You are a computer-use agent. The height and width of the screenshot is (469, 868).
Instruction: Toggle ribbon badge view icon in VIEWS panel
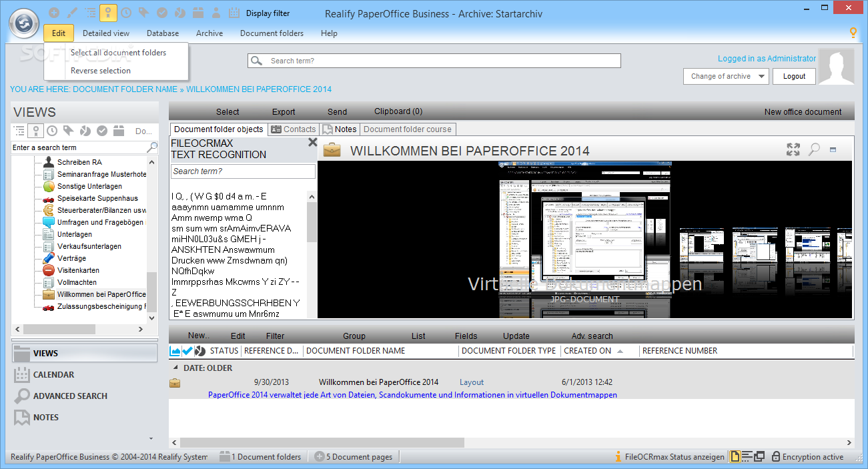tap(36, 131)
